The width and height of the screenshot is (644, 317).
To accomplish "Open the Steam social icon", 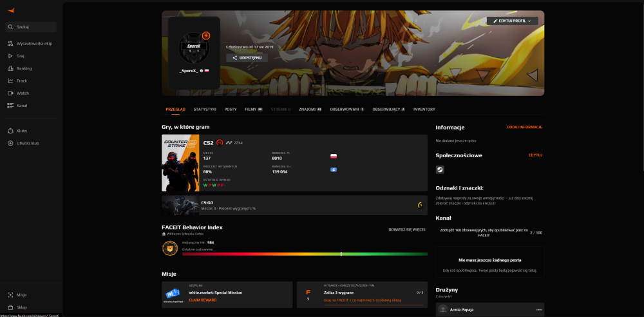I will click(x=440, y=169).
